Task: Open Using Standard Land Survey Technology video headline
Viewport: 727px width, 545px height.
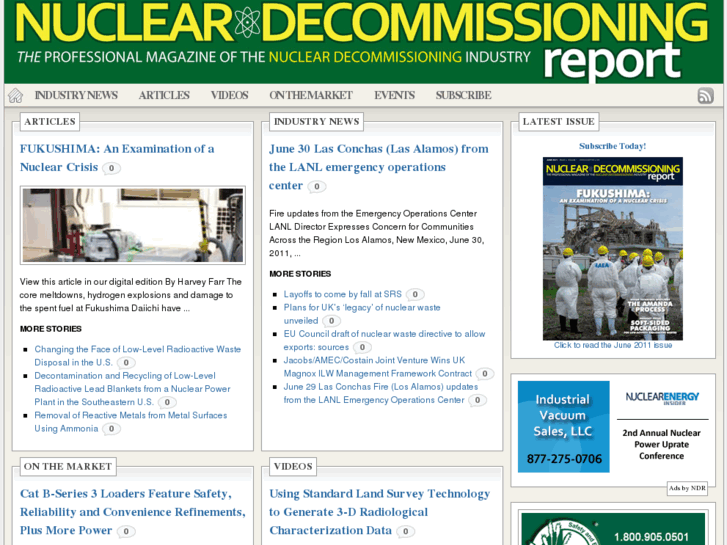Action: click(379, 512)
